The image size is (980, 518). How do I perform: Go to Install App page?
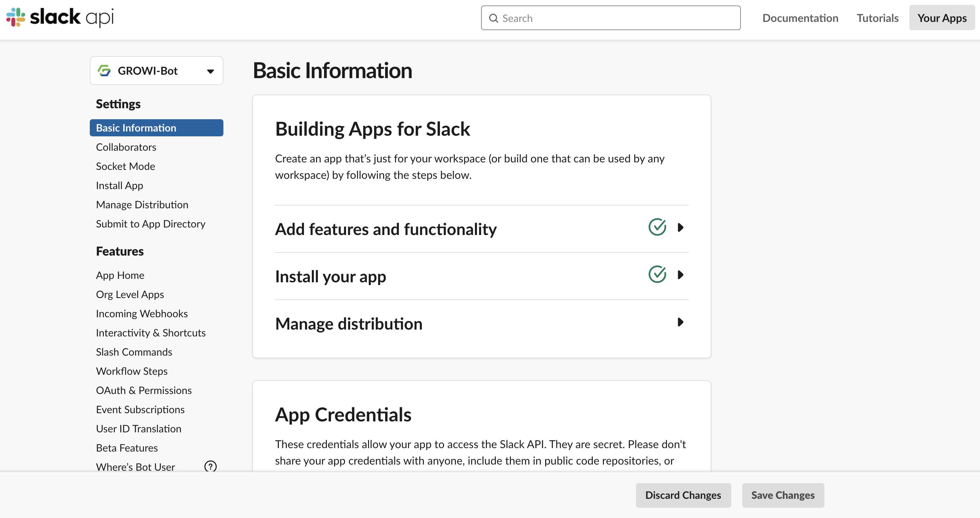coord(120,186)
